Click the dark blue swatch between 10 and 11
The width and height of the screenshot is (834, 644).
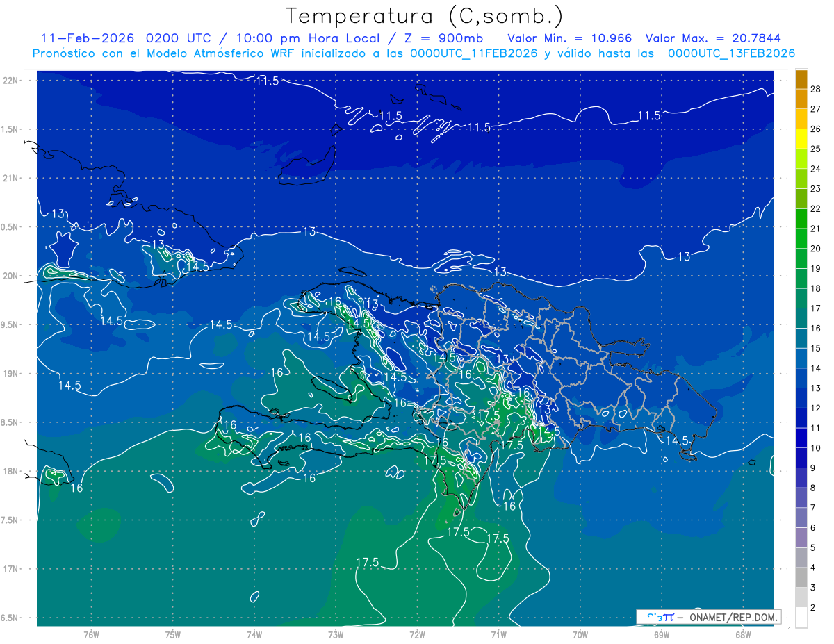pos(801,438)
